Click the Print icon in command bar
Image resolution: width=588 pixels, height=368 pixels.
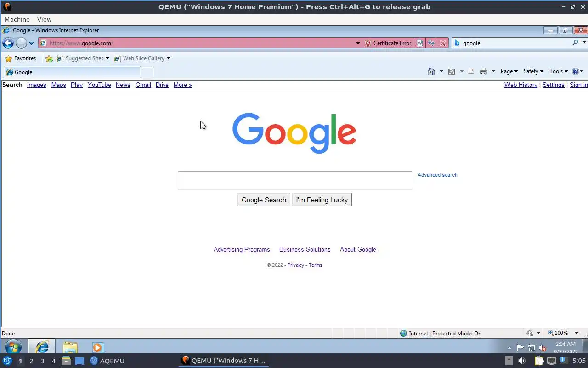[483, 71]
